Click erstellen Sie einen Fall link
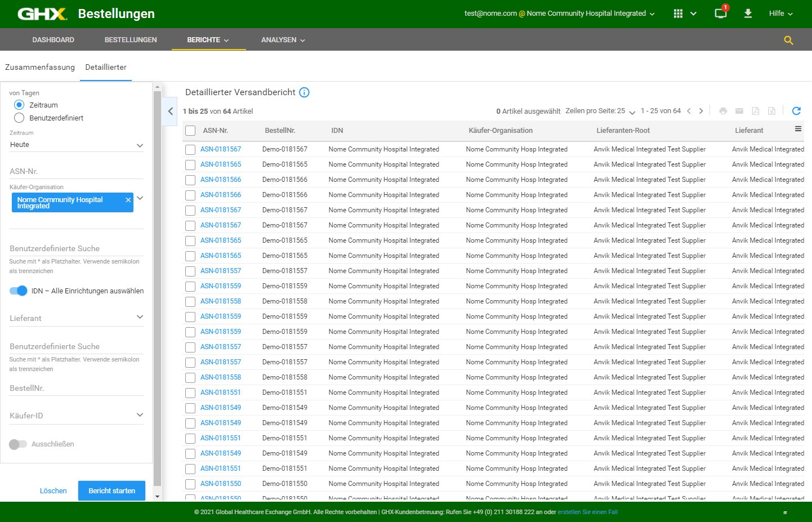The image size is (812, 522). click(588, 512)
